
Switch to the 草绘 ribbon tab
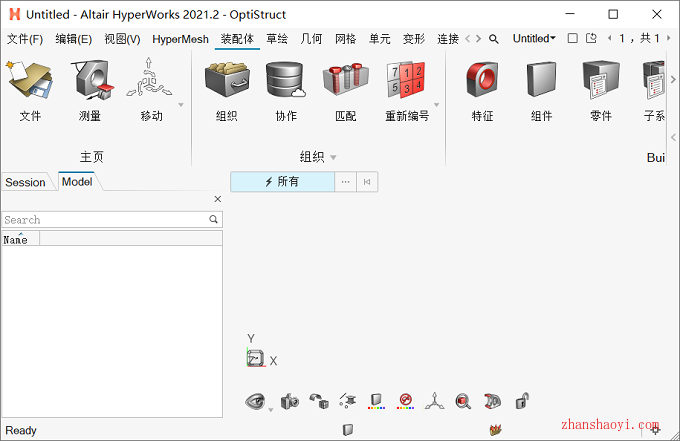[x=277, y=39]
